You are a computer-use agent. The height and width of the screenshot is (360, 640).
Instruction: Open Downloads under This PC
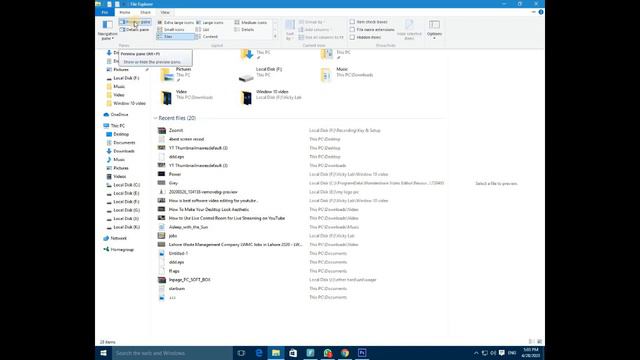(x=120, y=151)
